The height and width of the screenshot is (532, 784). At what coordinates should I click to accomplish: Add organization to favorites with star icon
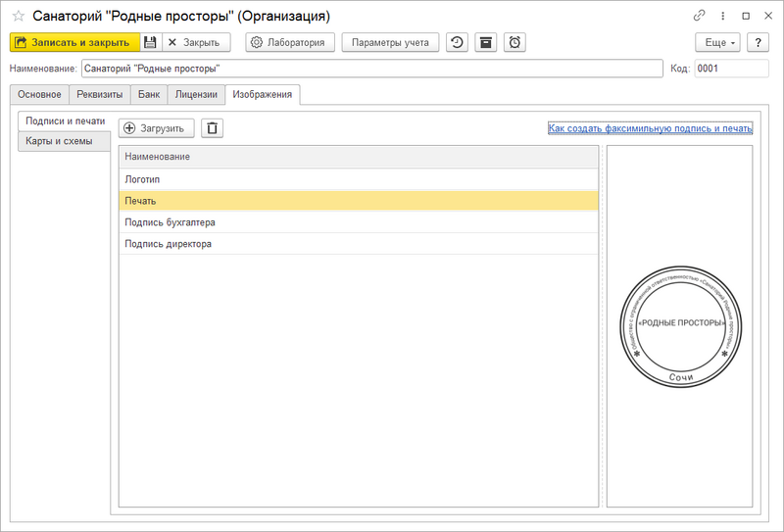coord(19,16)
